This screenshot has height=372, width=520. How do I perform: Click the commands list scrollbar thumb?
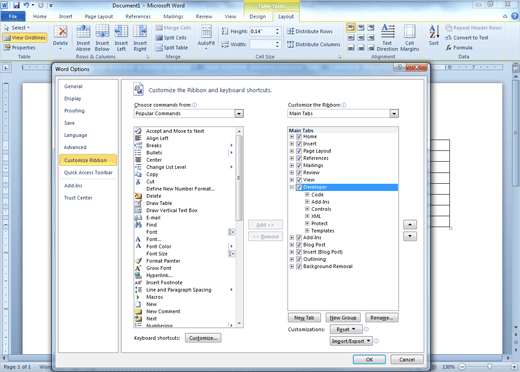tap(239, 178)
